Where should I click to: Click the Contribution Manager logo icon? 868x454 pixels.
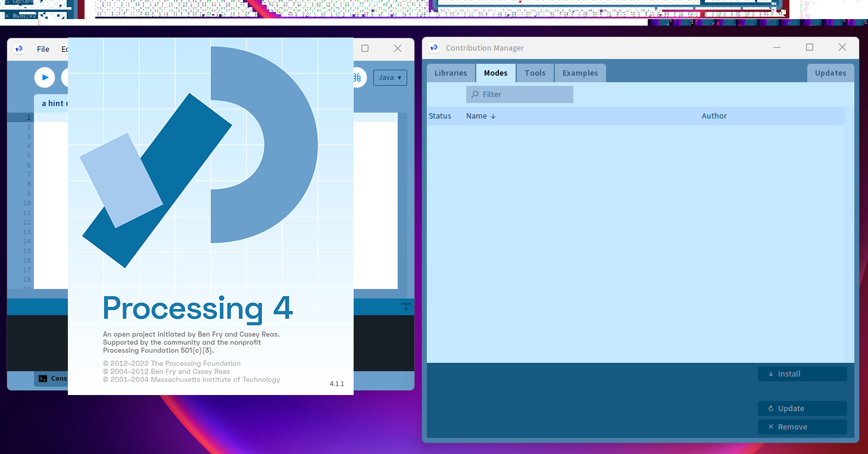tap(434, 48)
